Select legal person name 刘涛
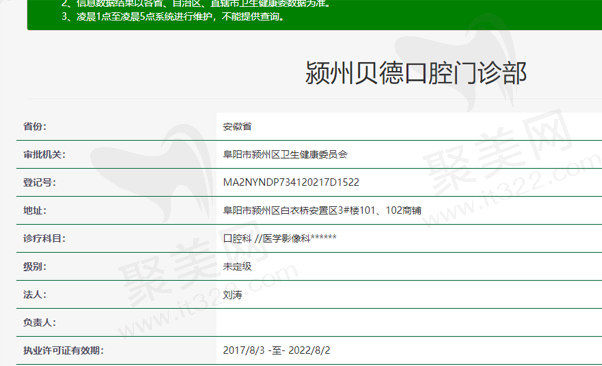The image size is (602, 366). [x=233, y=295]
